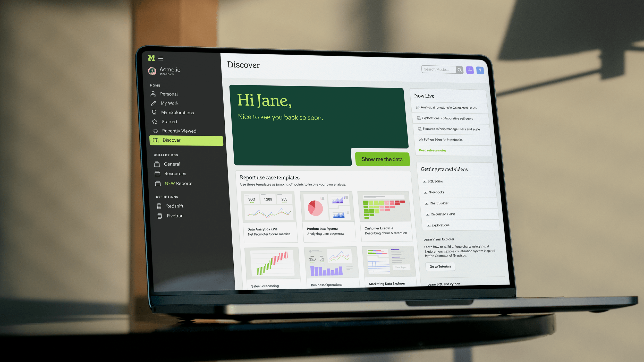Click the Chart Builder getting started icon
This screenshot has width=644, height=362.
pos(426,203)
